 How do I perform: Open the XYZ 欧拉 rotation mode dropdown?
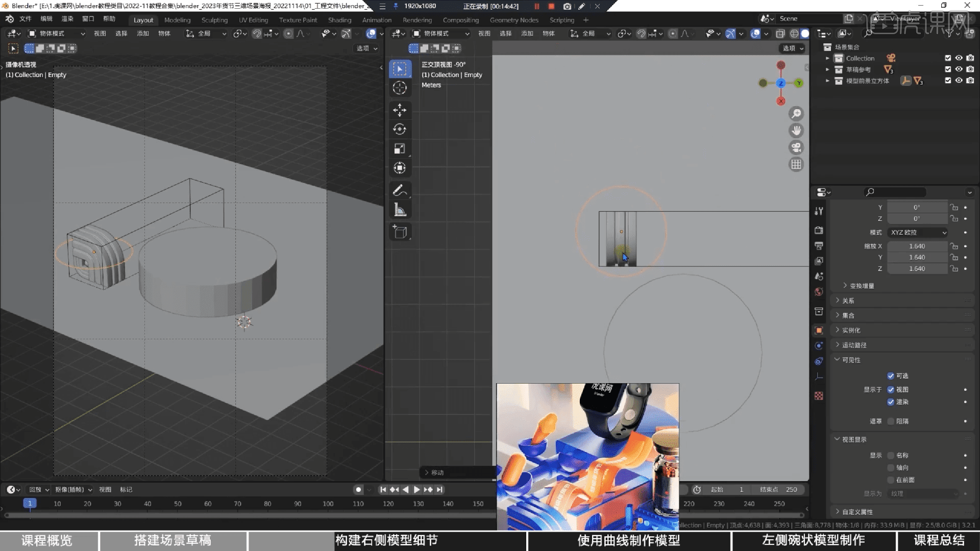[918, 233]
